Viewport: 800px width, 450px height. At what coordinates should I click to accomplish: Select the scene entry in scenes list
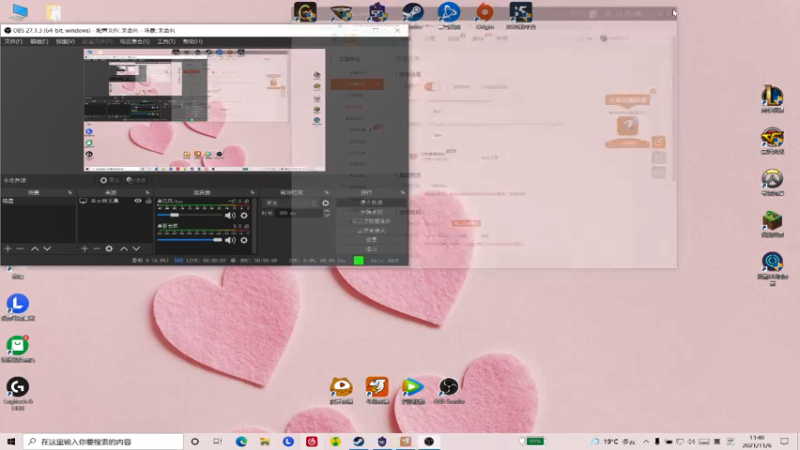click(38, 201)
